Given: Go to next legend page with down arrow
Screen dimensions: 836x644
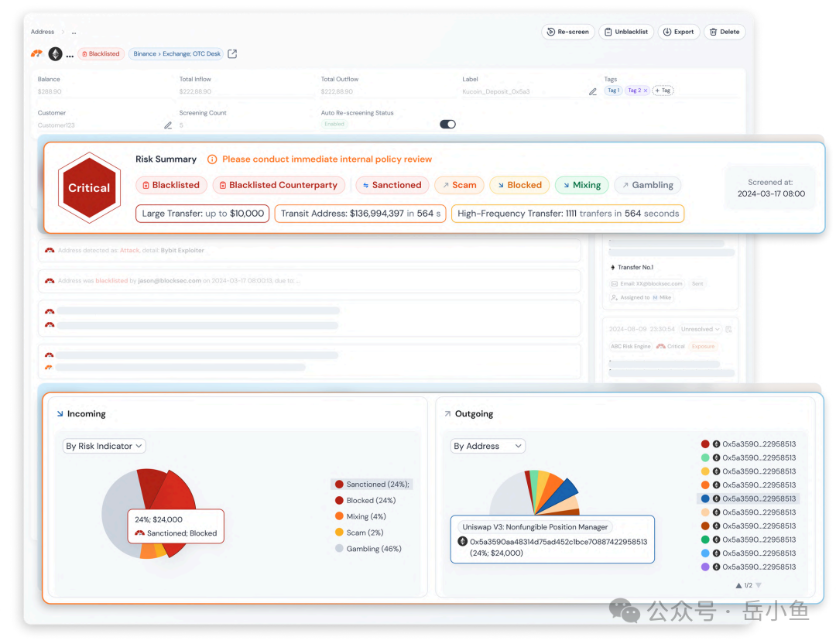Looking at the screenshot, I should coord(759,585).
